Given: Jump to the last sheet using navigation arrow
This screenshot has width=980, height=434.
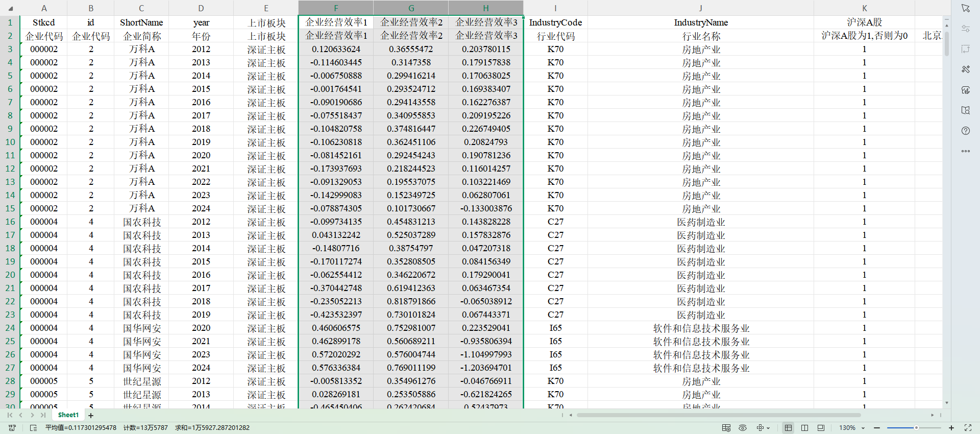Looking at the screenshot, I should 43,416.
